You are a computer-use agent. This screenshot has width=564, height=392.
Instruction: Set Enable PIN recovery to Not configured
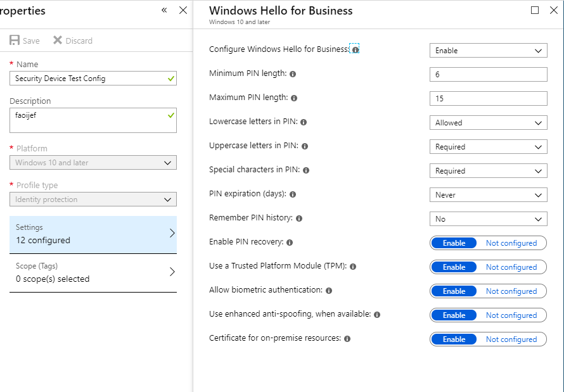point(511,243)
